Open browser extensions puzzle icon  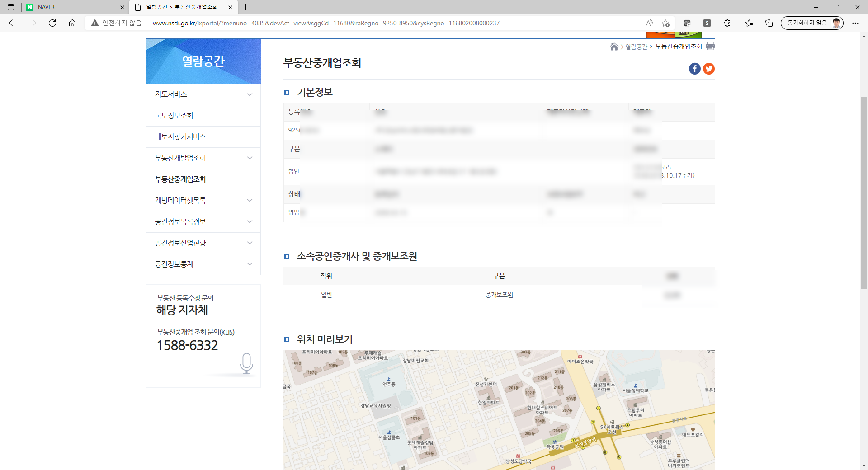point(727,23)
